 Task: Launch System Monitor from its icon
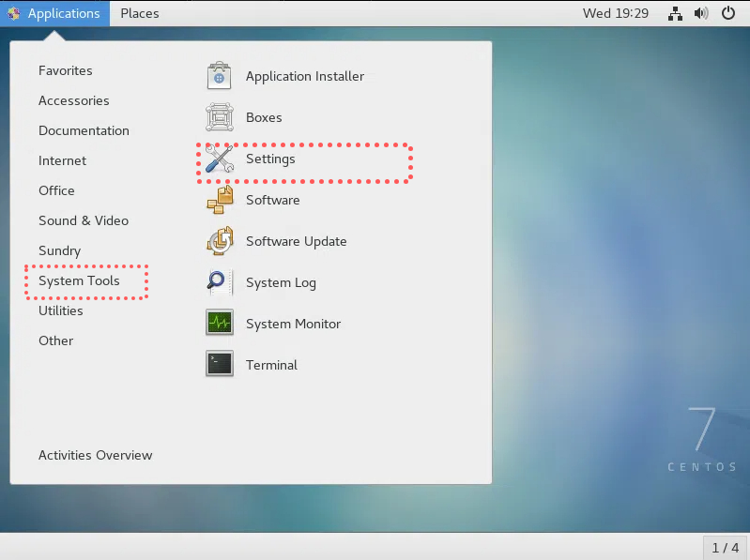point(220,323)
